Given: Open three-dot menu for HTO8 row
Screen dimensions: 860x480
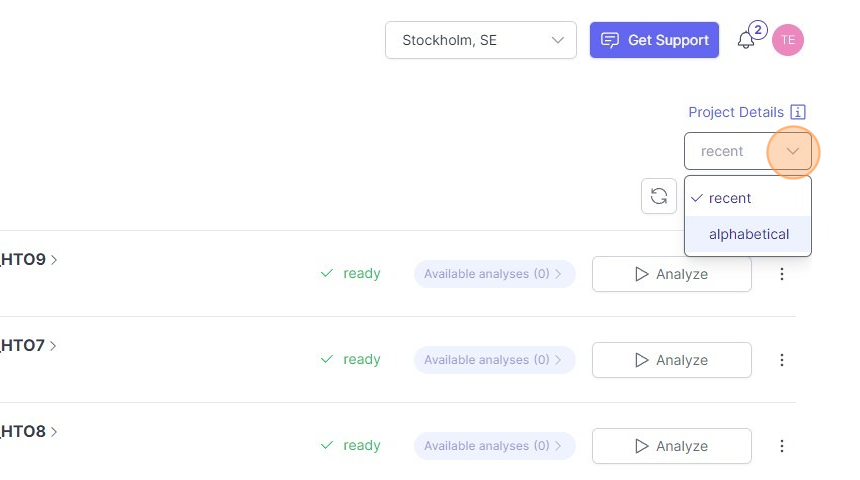Looking at the screenshot, I should (x=782, y=446).
